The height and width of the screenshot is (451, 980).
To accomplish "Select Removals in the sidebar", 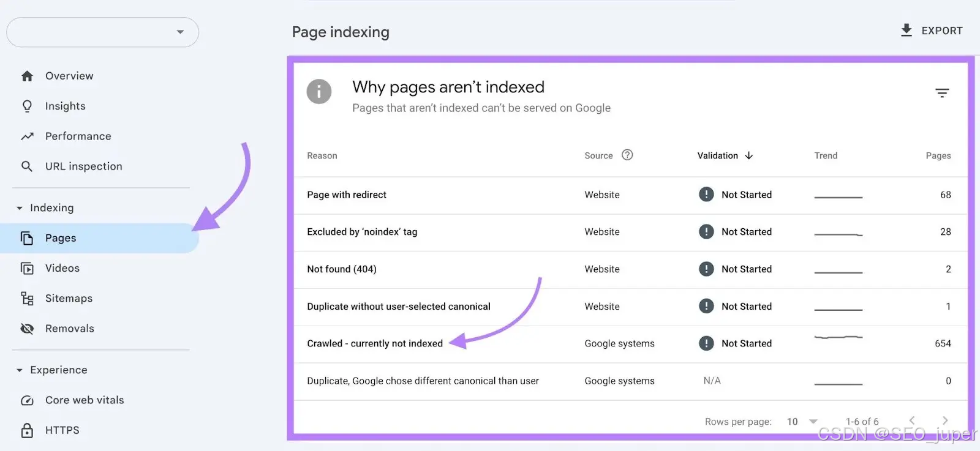I will [70, 329].
